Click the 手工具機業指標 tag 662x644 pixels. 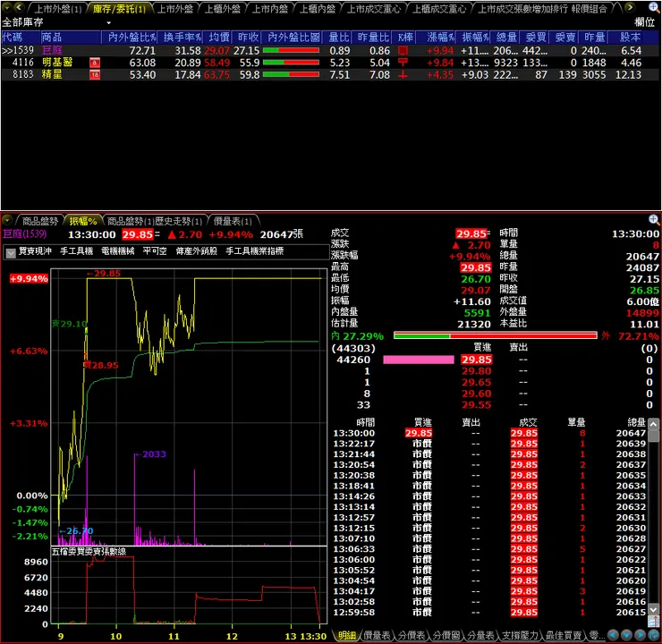tap(255, 251)
